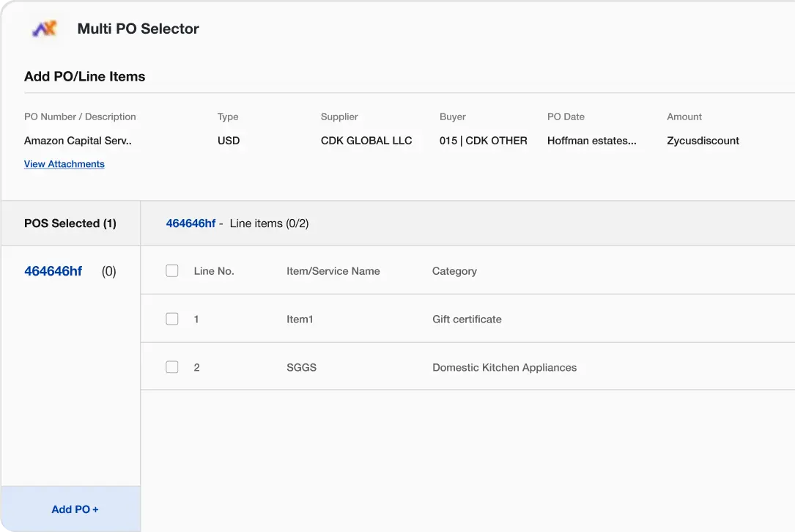Click the Multi PO Selector logo icon
This screenshot has height=532, width=795.
tap(45, 29)
